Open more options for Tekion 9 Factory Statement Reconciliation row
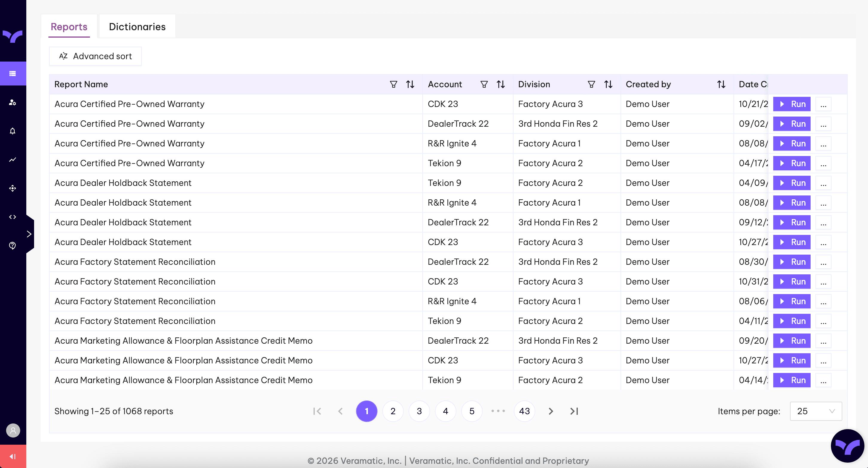The height and width of the screenshot is (468, 868). point(823,321)
